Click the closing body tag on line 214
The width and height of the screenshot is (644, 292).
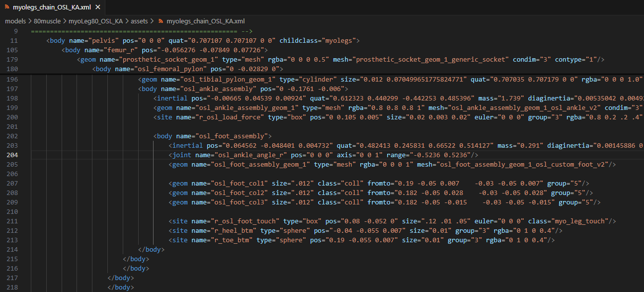151,250
